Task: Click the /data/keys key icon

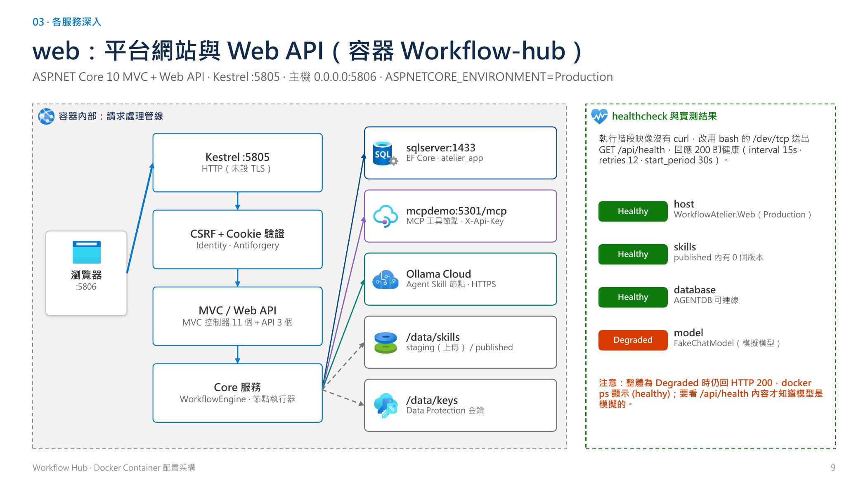Action: [386, 405]
